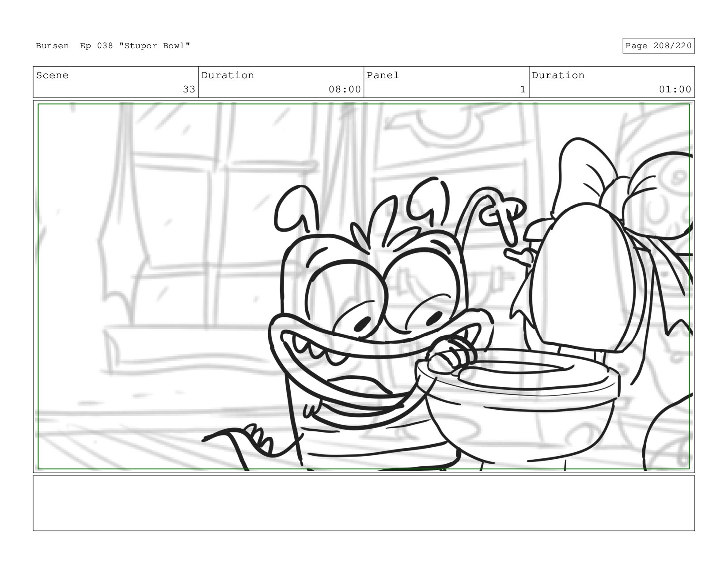The image size is (728, 564).
Task: Click the scene duration value '08:00'
Action: 345,89
